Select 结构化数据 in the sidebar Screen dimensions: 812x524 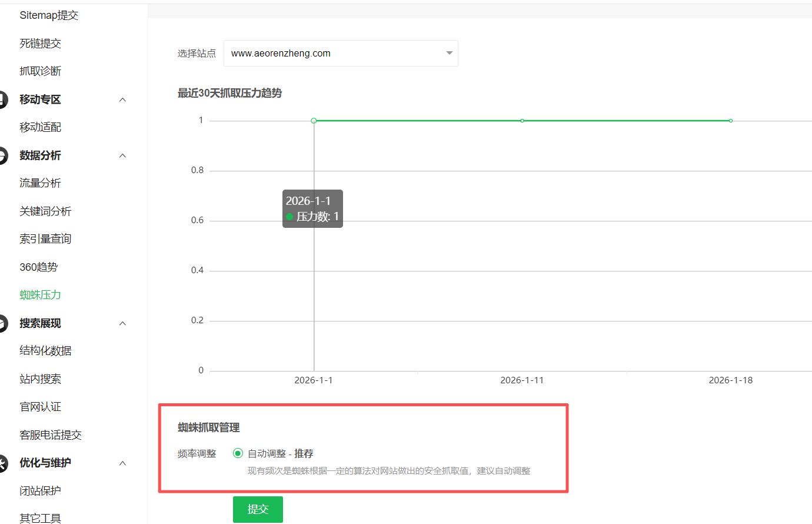coord(45,351)
